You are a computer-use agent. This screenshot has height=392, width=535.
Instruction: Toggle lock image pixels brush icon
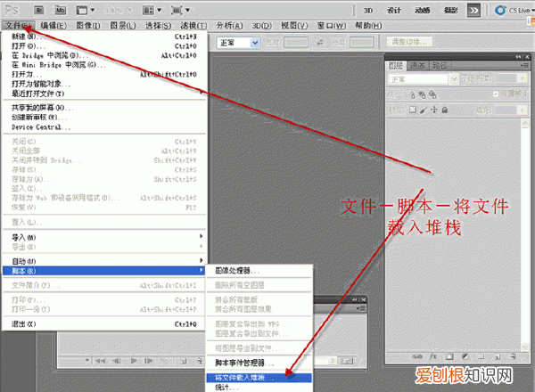click(x=424, y=110)
